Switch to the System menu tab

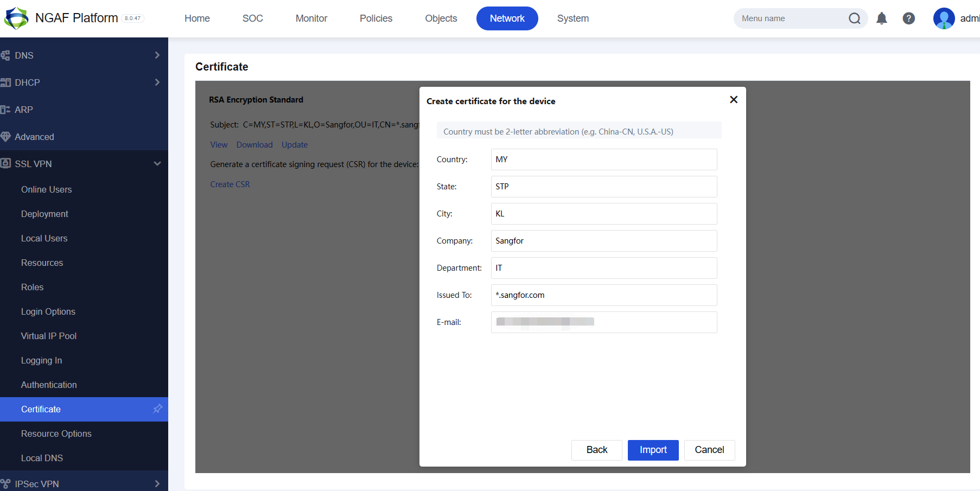(572, 18)
